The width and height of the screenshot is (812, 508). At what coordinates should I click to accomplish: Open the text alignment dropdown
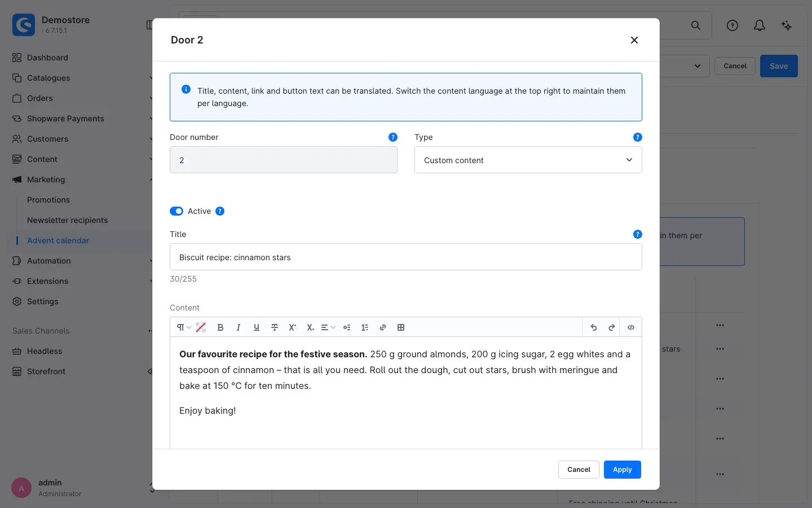(x=328, y=327)
